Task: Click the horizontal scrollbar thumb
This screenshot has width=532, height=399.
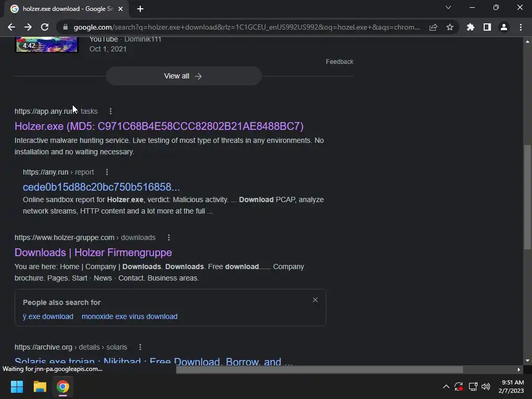Action: click(x=320, y=369)
